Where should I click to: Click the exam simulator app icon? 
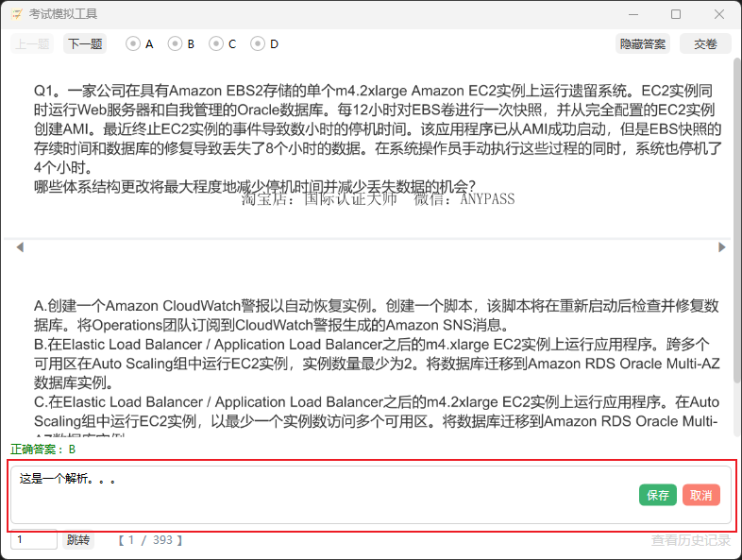(17, 14)
